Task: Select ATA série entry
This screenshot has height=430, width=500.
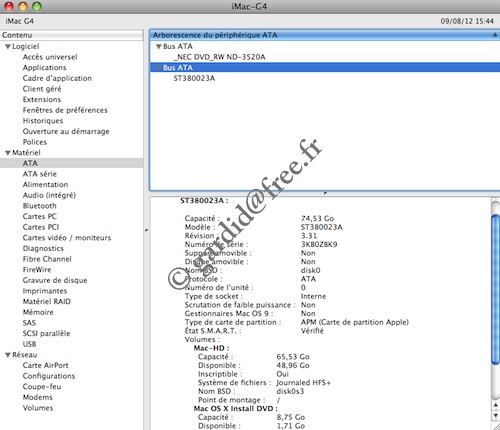Action: [40, 174]
